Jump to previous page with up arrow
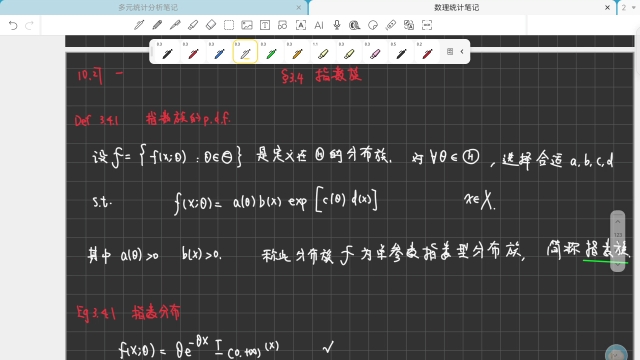 (618, 221)
